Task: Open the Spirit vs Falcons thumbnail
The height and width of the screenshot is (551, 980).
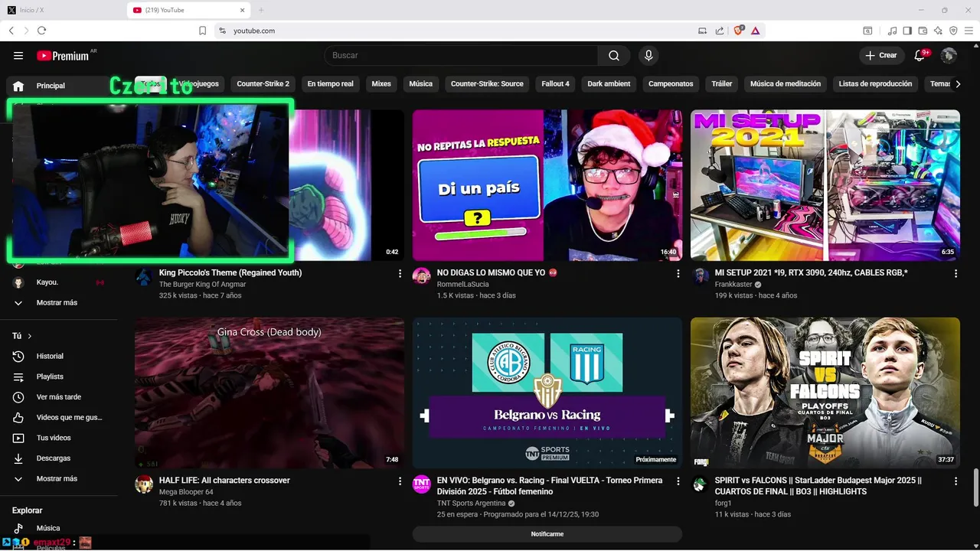Action: pos(825,393)
